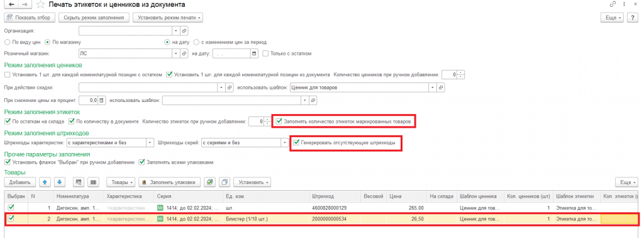
Task: Open Установить режим печати dropdown button
Action: point(168,18)
